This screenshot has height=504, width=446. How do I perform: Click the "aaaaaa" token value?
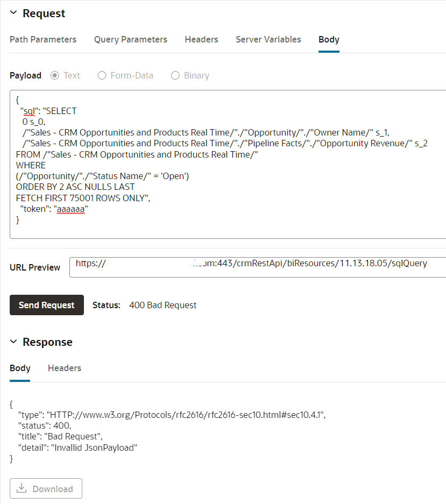point(70,209)
